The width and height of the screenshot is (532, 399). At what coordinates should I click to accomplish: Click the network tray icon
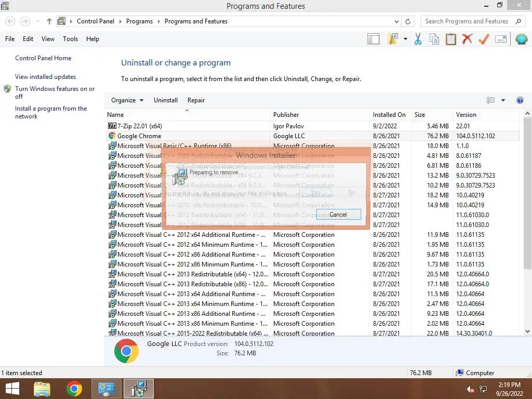pyautogui.click(x=483, y=389)
